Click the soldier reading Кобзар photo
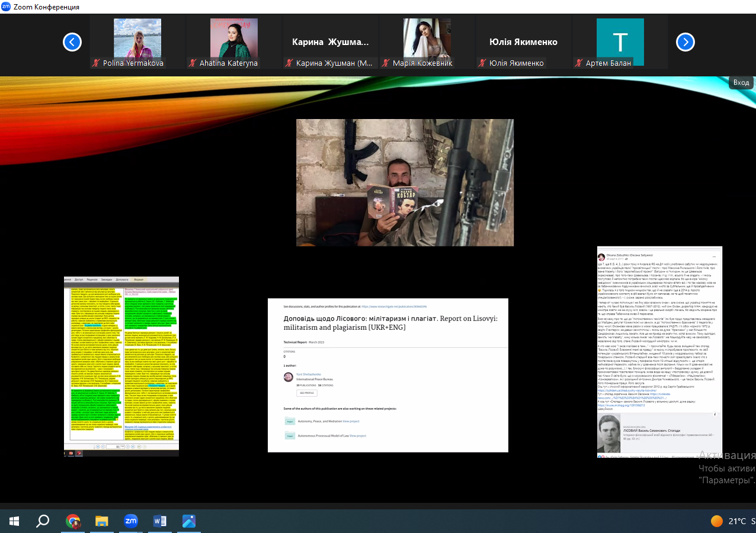 pos(405,182)
